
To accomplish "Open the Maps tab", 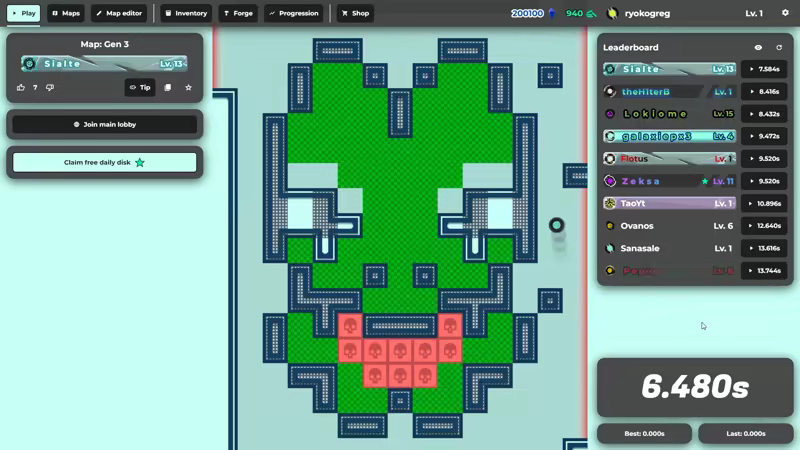I will point(66,13).
